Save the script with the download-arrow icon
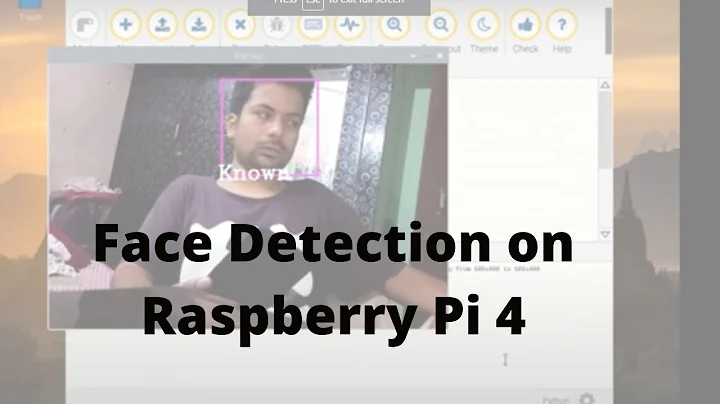This screenshot has height=404, width=720. pos(199,25)
